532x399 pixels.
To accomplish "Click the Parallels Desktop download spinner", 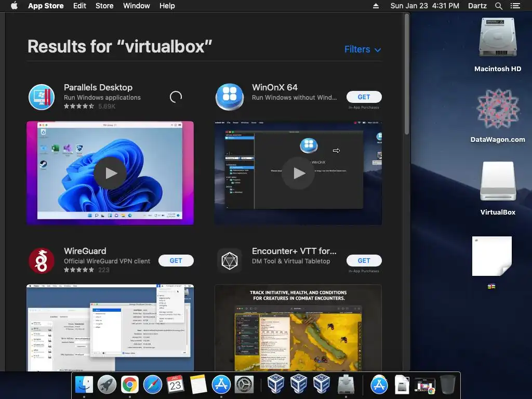I will (176, 97).
